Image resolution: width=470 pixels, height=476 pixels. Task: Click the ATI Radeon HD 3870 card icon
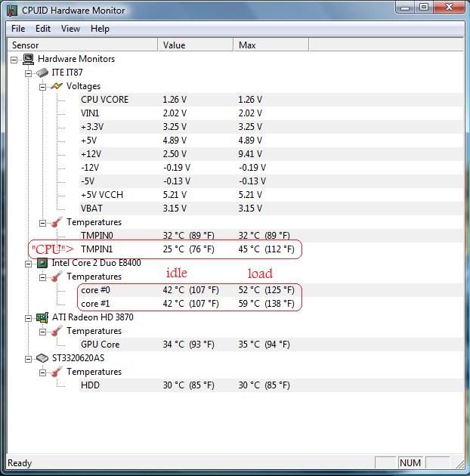coord(42,317)
